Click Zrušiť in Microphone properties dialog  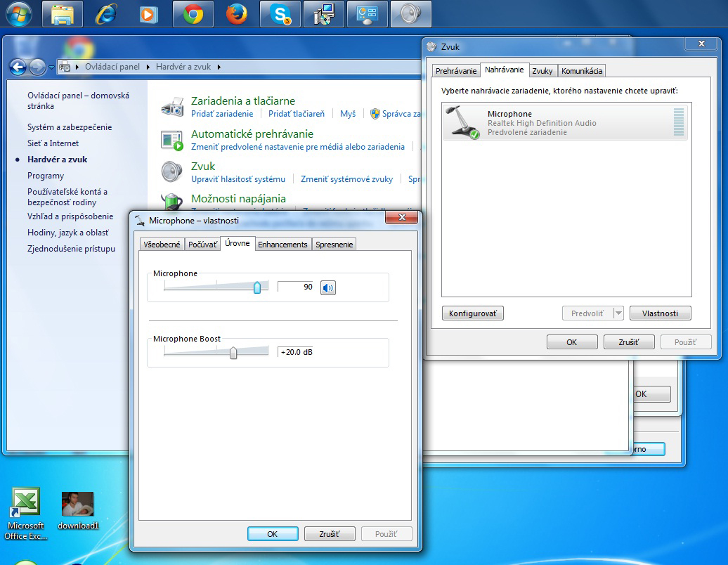[x=330, y=534]
